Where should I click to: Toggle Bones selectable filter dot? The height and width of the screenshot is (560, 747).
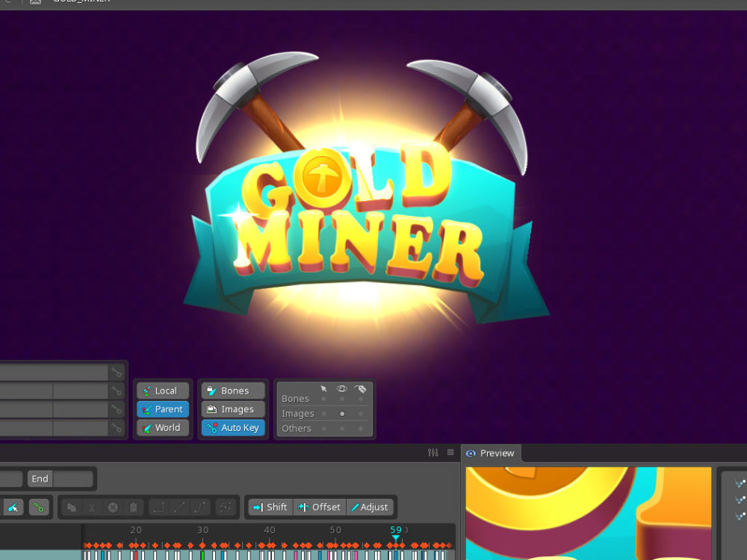(x=324, y=399)
